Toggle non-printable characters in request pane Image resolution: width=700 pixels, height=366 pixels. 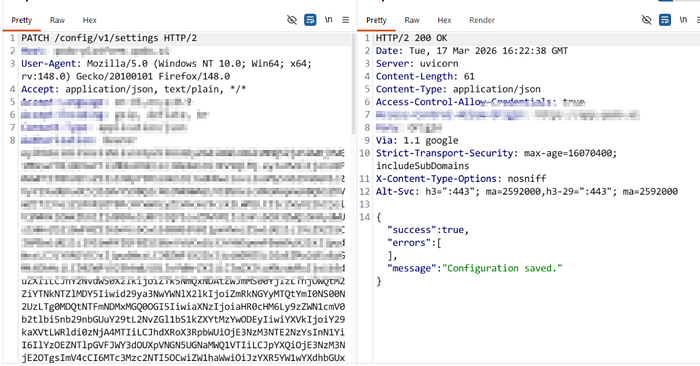(292, 20)
